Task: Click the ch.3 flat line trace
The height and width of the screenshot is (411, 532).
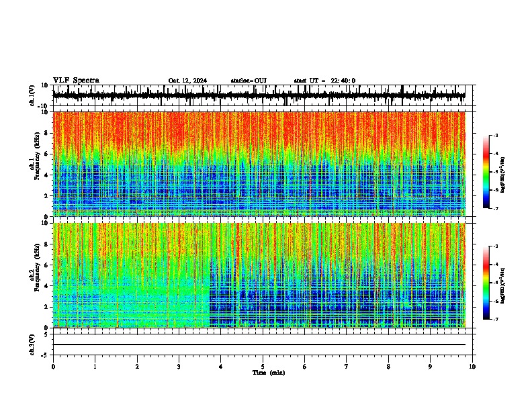Action: tap(259, 345)
